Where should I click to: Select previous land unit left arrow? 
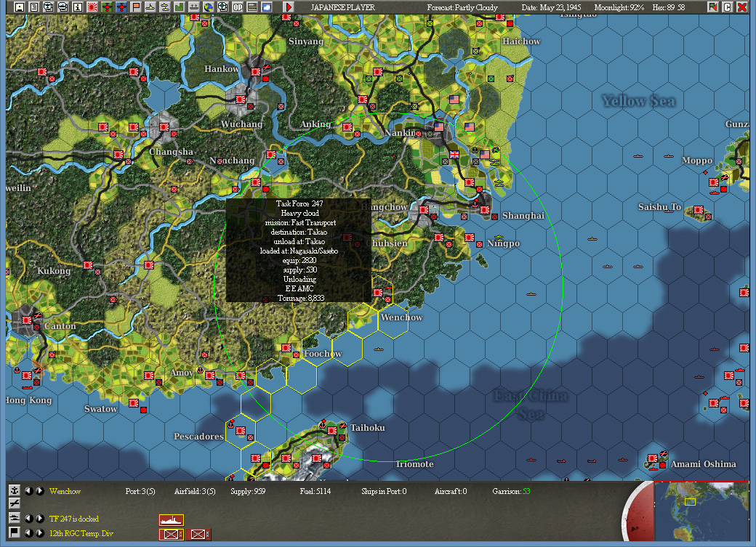click(29, 533)
